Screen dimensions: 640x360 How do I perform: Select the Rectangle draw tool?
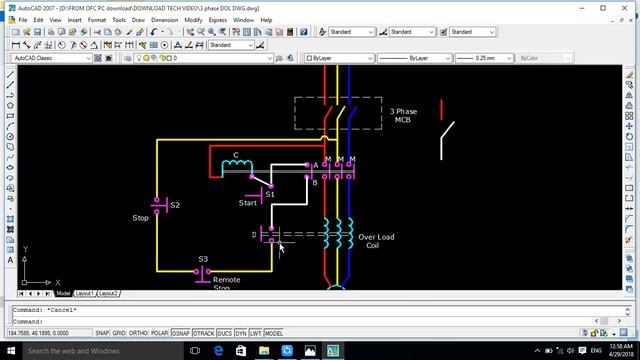10,116
